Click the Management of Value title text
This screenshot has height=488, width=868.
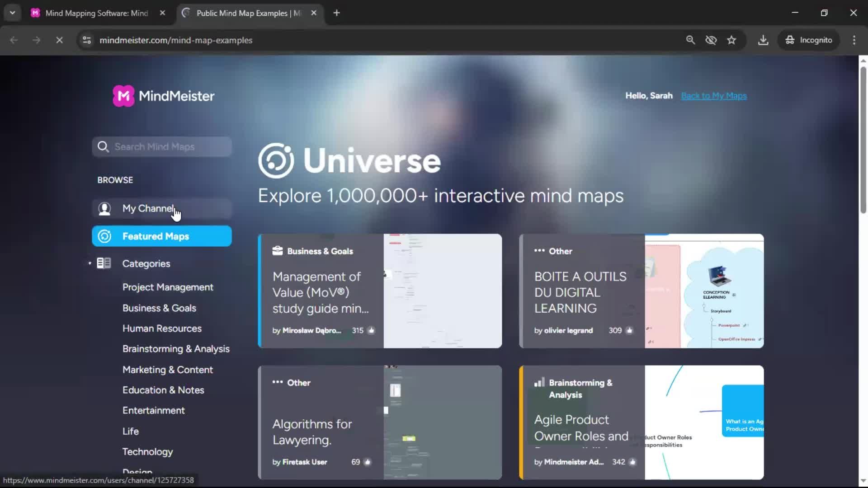(320, 292)
